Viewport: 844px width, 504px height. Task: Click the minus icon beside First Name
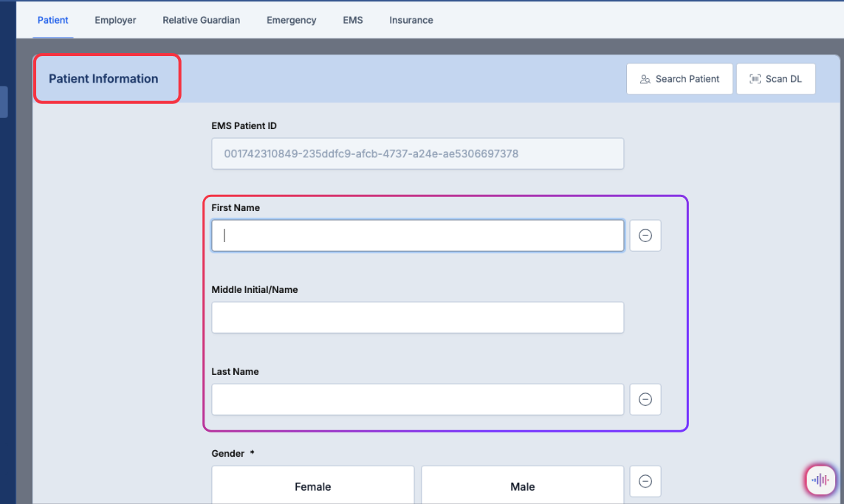pos(645,235)
